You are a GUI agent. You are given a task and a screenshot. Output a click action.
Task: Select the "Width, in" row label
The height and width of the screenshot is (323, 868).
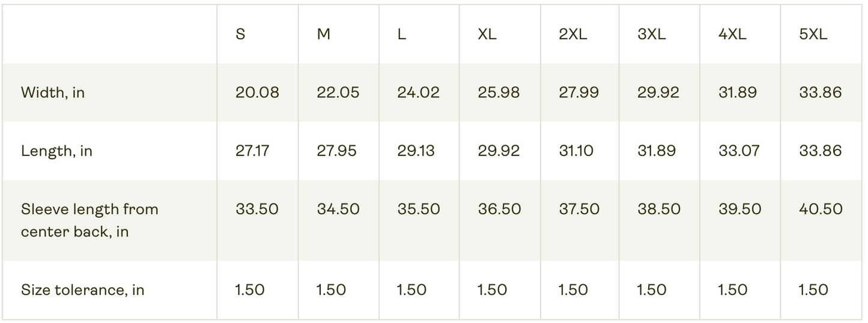[x=53, y=92]
